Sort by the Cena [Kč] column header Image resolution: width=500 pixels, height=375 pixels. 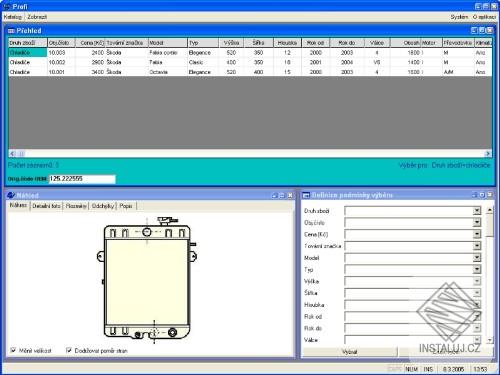click(x=90, y=43)
